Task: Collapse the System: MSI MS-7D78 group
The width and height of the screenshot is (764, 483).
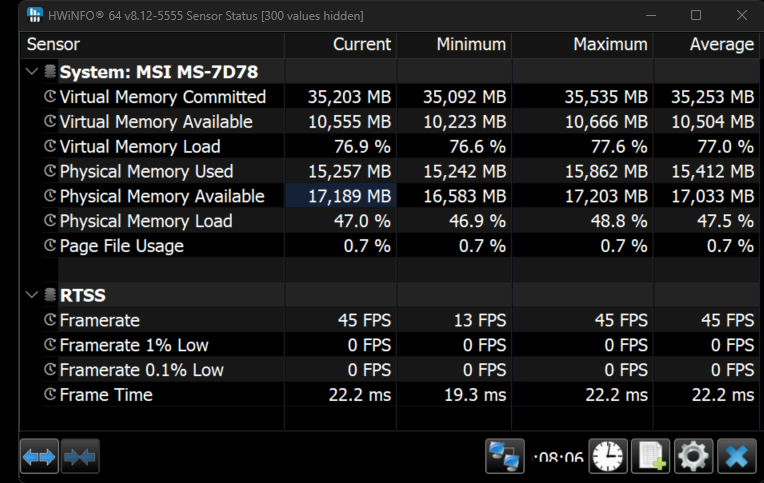Action: [x=32, y=72]
